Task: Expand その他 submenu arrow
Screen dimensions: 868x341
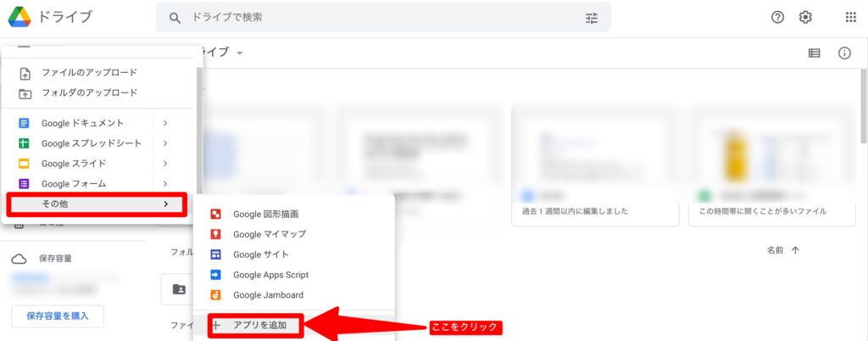Action: click(165, 204)
